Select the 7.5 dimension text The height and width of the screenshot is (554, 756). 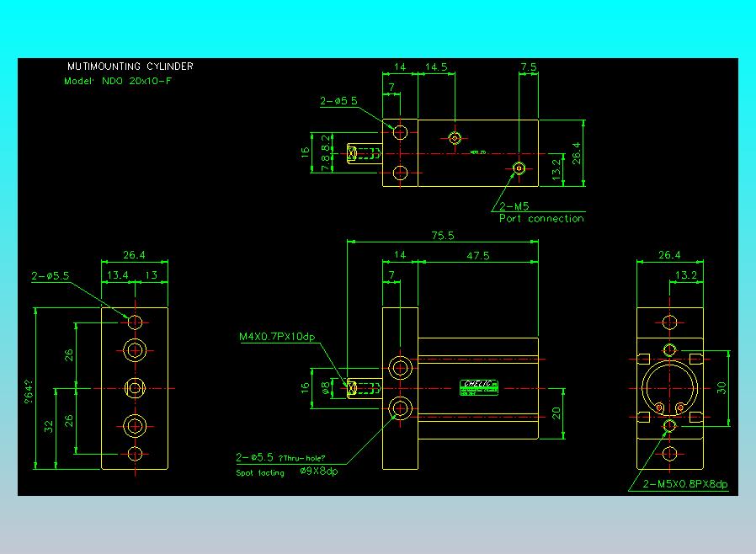pyautogui.click(x=529, y=66)
